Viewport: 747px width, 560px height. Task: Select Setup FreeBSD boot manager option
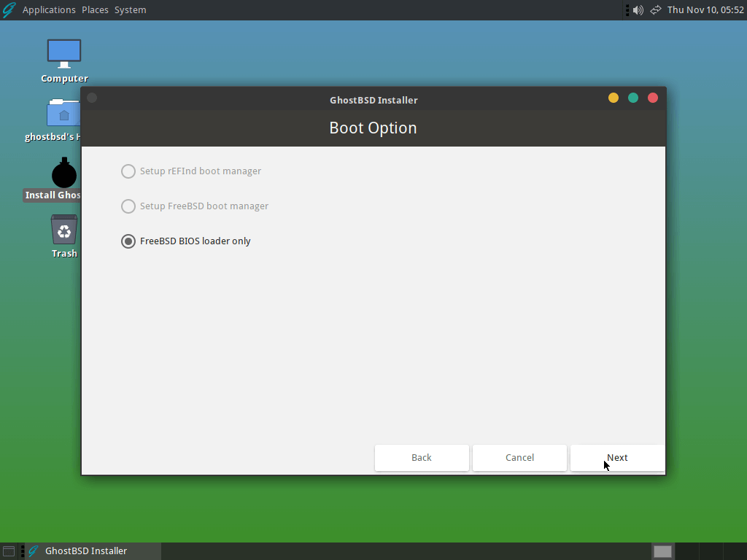click(x=195, y=206)
